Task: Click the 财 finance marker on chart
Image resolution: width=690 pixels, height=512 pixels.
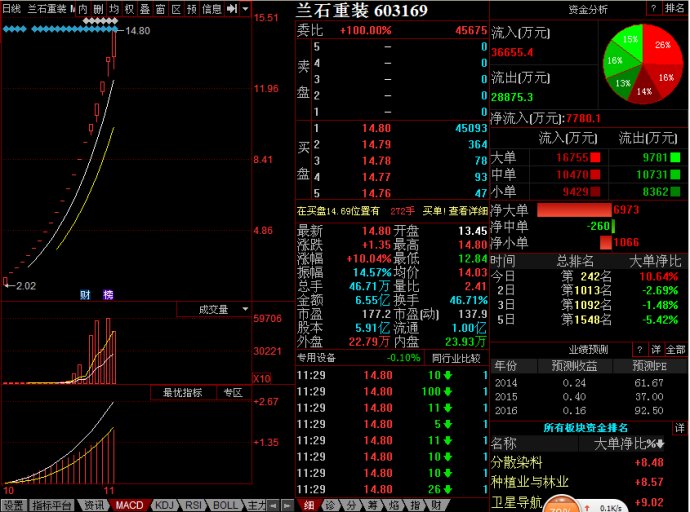Action: [x=85, y=295]
